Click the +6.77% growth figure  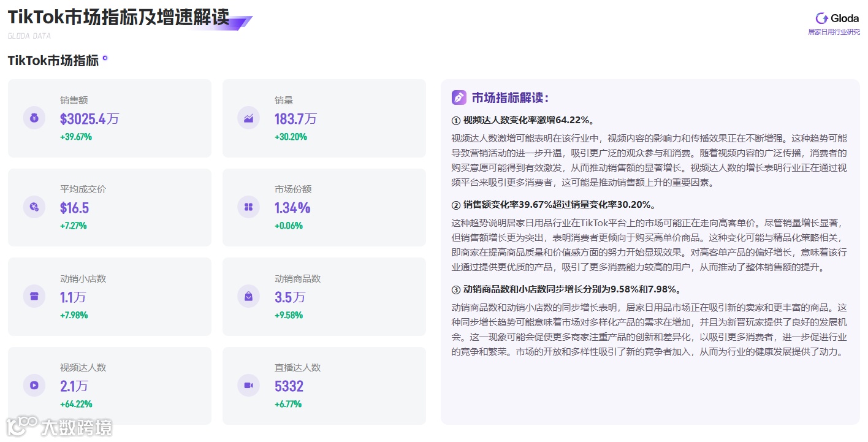pos(288,404)
